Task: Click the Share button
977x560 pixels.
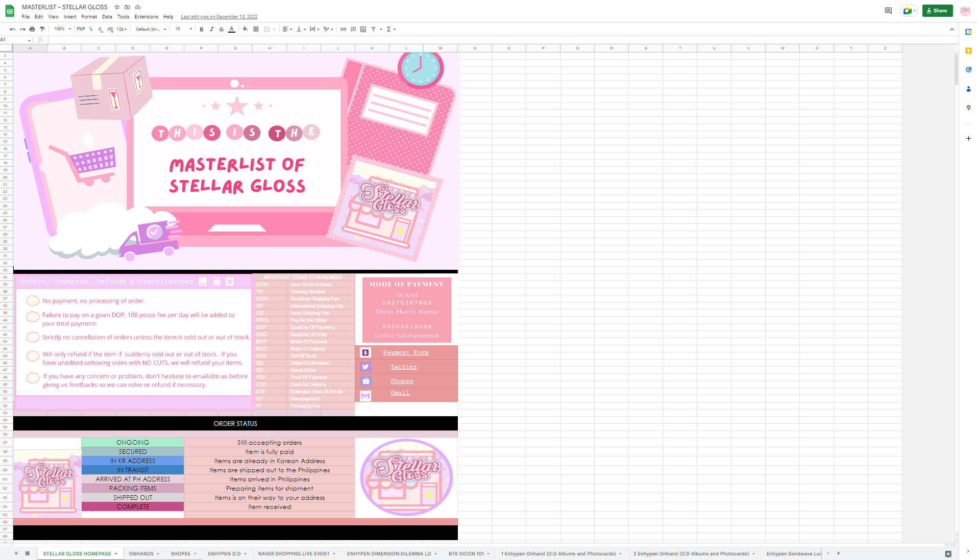Action: pyautogui.click(x=937, y=11)
